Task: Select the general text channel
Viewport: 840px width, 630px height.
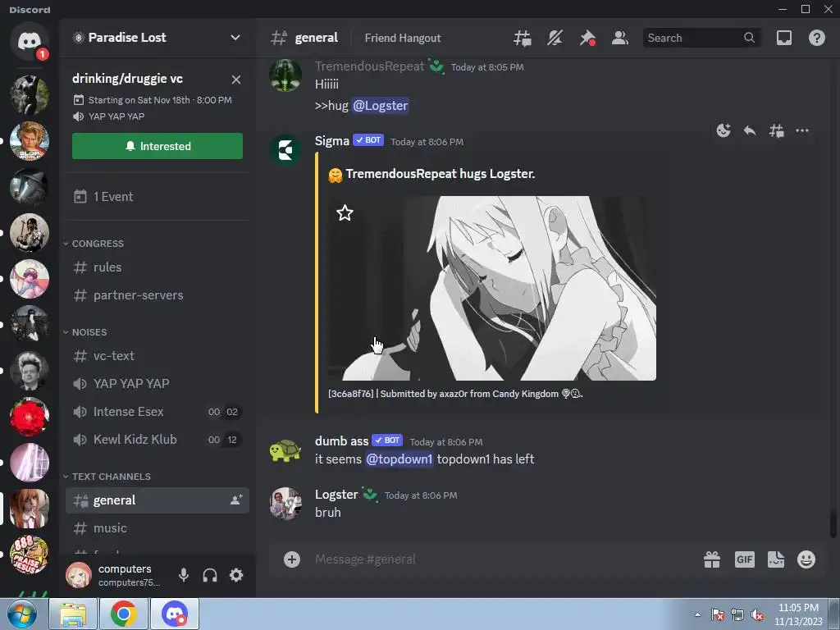Action: [x=157, y=500]
